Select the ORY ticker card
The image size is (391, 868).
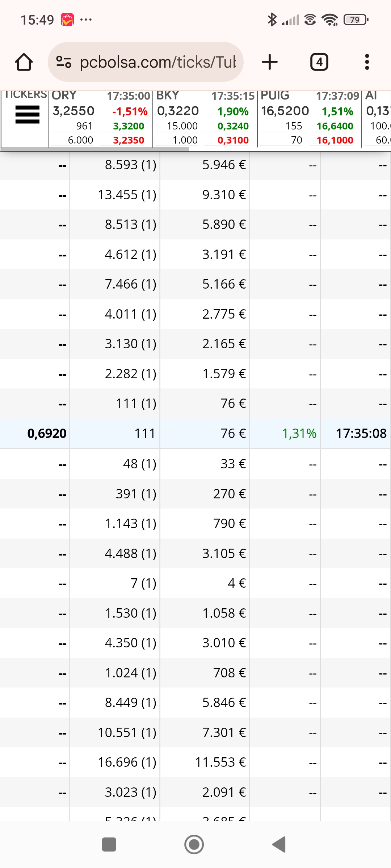pos(100,119)
